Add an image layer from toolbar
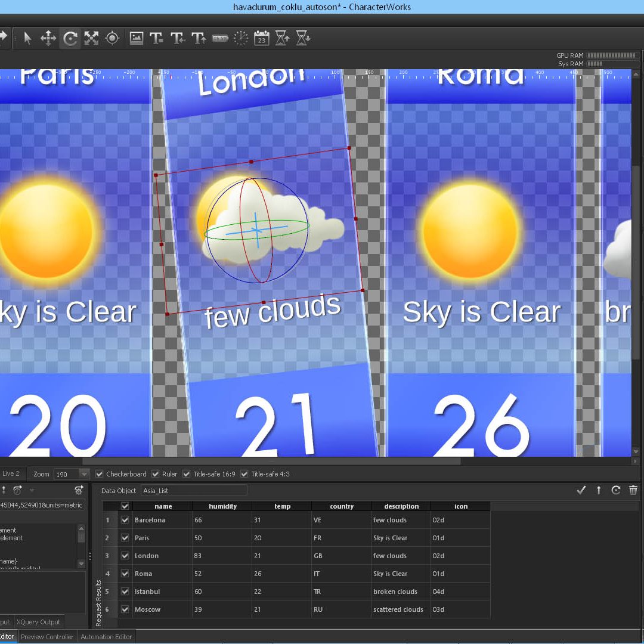 (137, 39)
